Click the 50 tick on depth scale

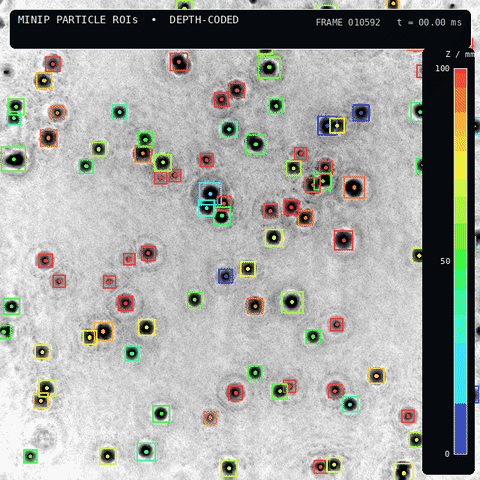point(445,261)
